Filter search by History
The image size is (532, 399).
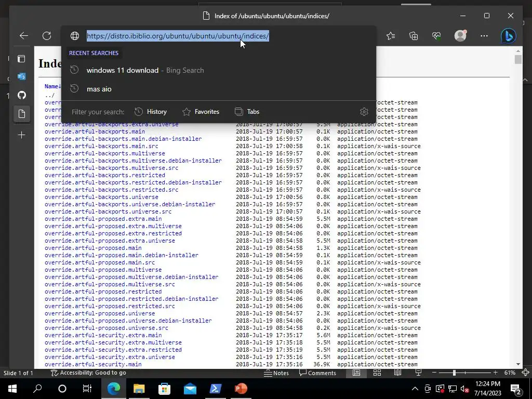pyautogui.click(x=151, y=112)
